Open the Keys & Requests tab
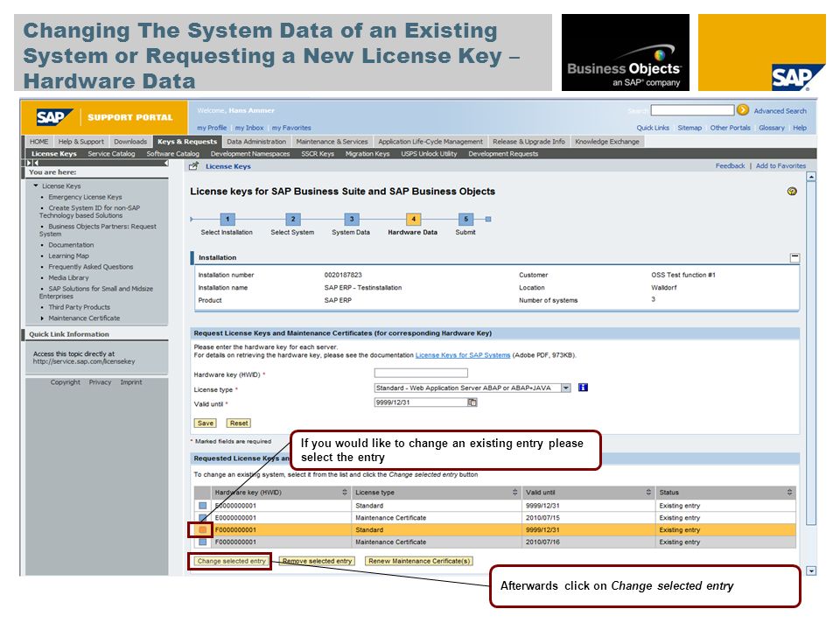 pos(187,142)
